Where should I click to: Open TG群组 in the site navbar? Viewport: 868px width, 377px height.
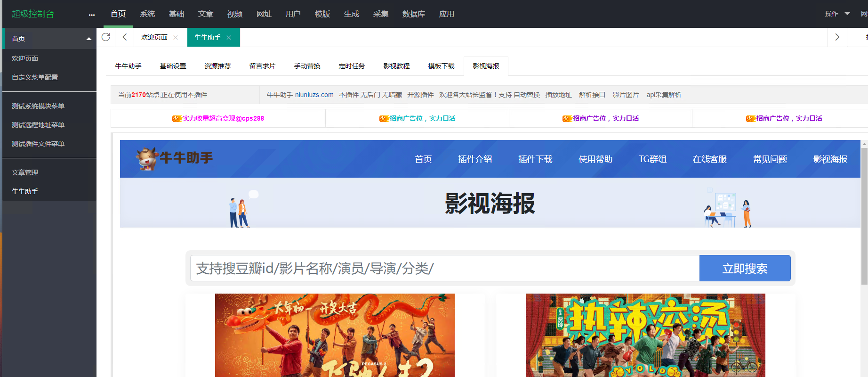click(652, 159)
